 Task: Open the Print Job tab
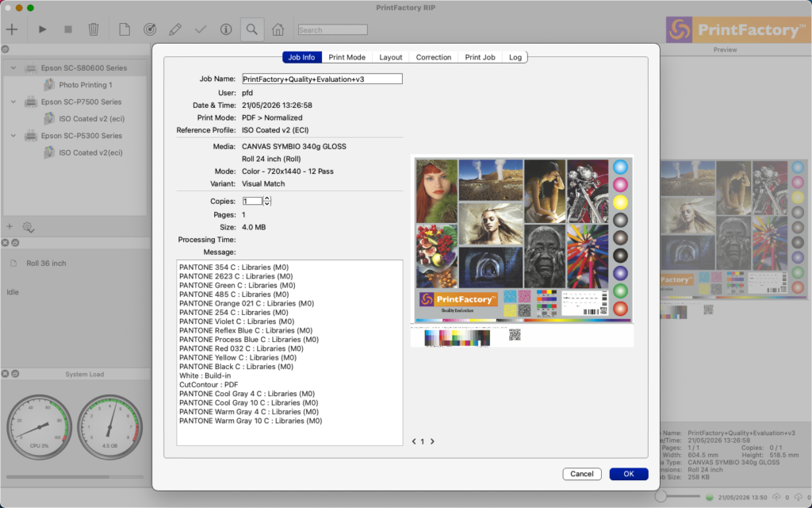tap(480, 57)
